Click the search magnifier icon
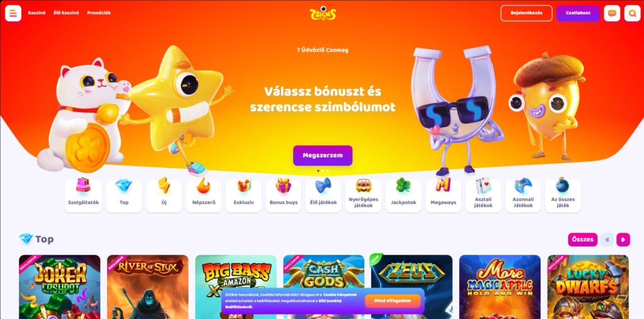This screenshot has width=644, height=319. click(x=632, y=13)
